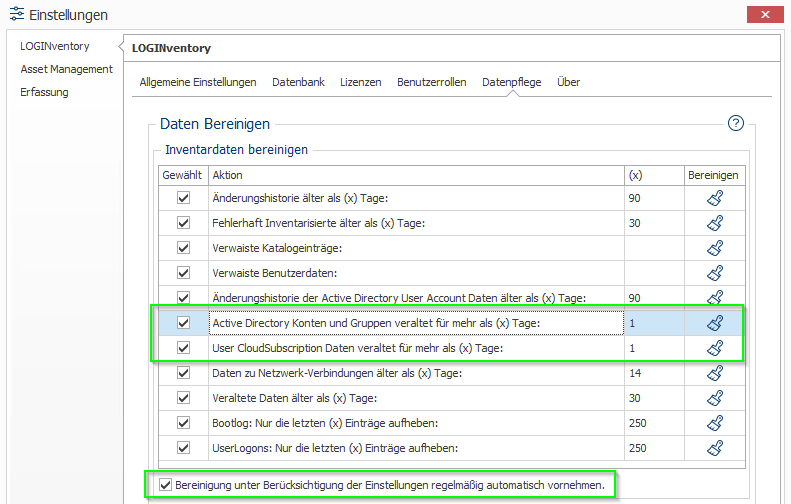Edit value 30 for Fehlerhaft Inventarisierte

coord(654,223)
